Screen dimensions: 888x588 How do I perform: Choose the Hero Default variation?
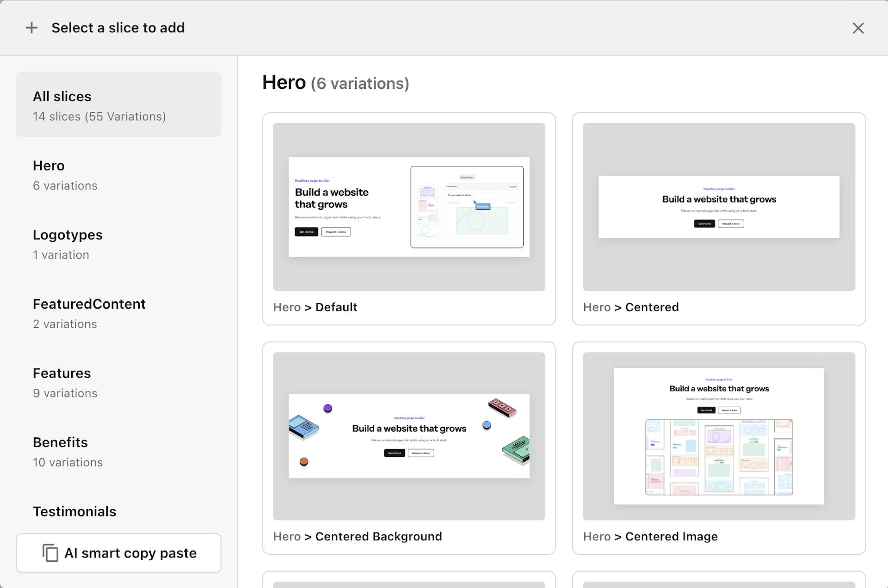[x=409, y=206]
